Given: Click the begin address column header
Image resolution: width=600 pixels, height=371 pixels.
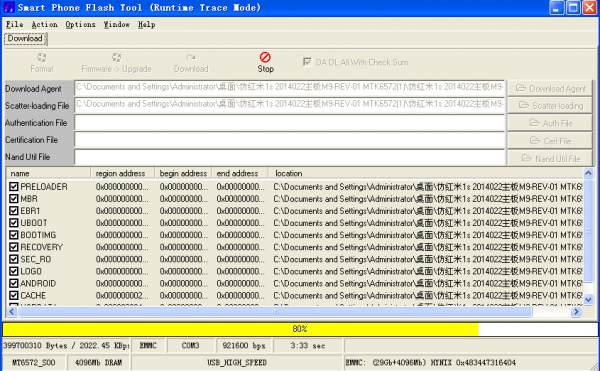Looking at the screenshot, I should pyautogui.click(x=183, y=173).
